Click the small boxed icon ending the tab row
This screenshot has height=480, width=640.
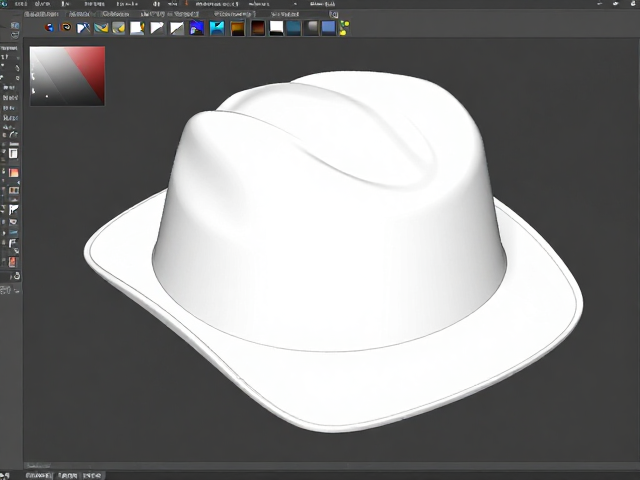[x=334, y=14]
